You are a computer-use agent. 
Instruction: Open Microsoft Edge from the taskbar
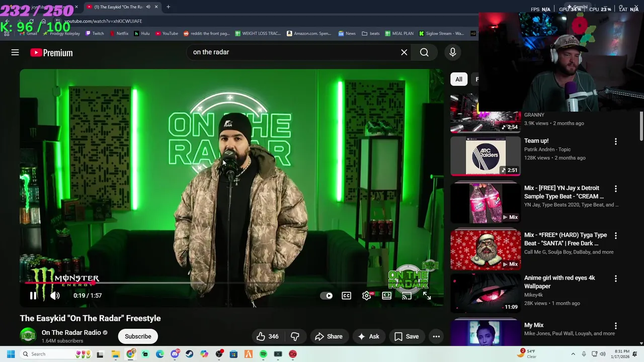(160, 354)
